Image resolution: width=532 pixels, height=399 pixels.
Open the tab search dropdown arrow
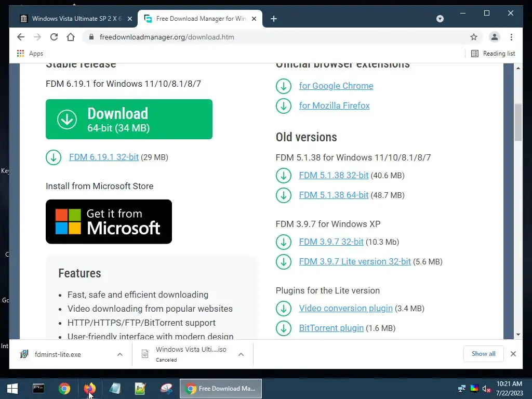440,19
